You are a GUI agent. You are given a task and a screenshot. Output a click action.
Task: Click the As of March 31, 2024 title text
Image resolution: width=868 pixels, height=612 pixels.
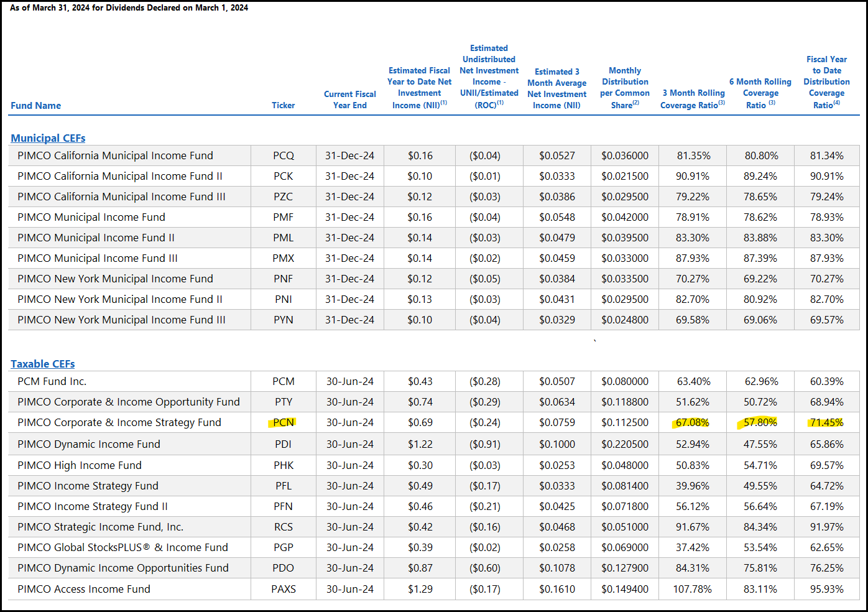click(129, 7)
